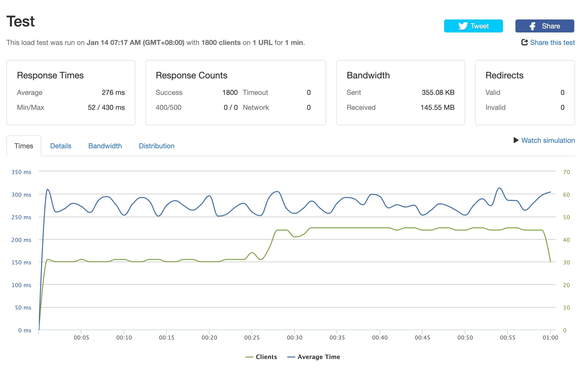
Task: Click the 00:45 tick on the time axis
Action: tap(422, 338)
